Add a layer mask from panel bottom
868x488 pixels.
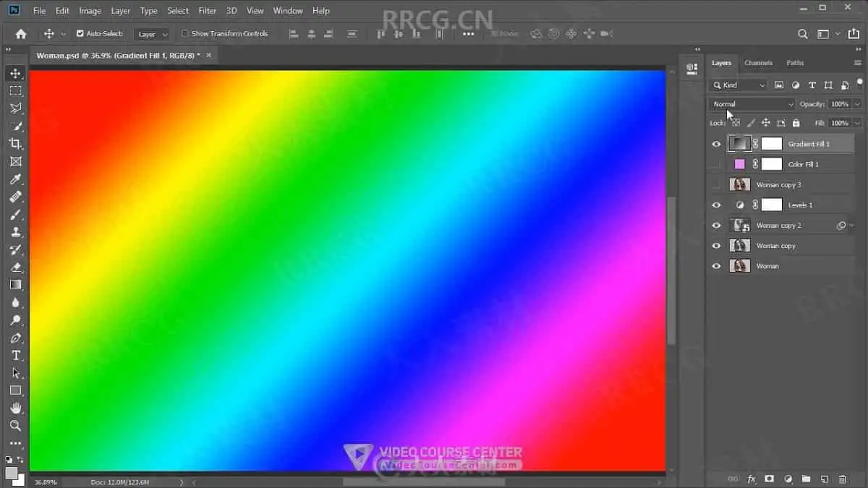[x=770, y=479]
